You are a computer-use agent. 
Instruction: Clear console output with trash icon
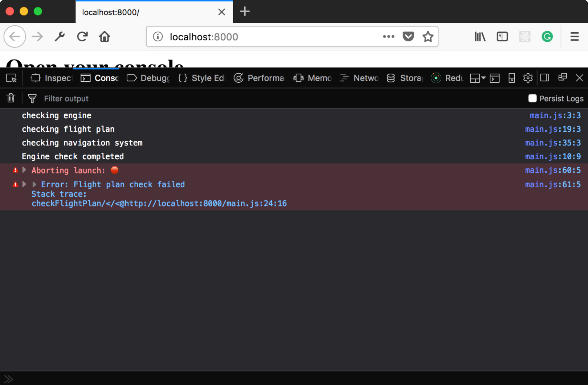[x=11, y=98]
